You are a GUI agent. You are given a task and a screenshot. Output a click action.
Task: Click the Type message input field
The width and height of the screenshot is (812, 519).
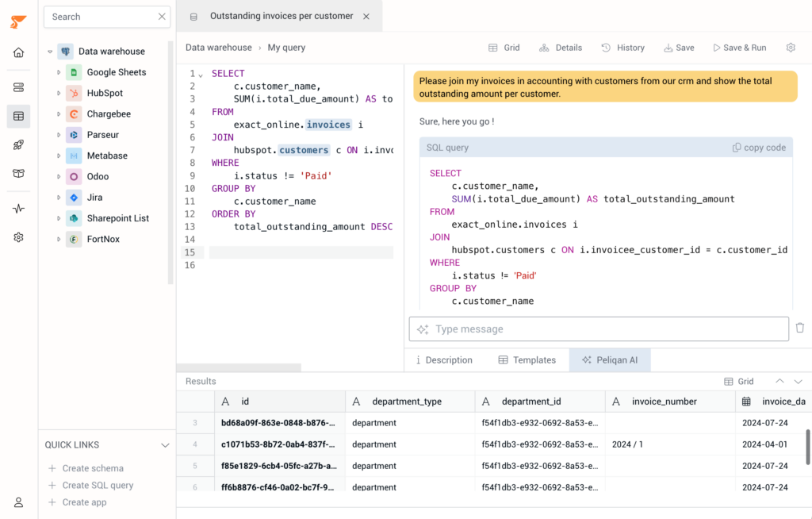coord(599,329)
